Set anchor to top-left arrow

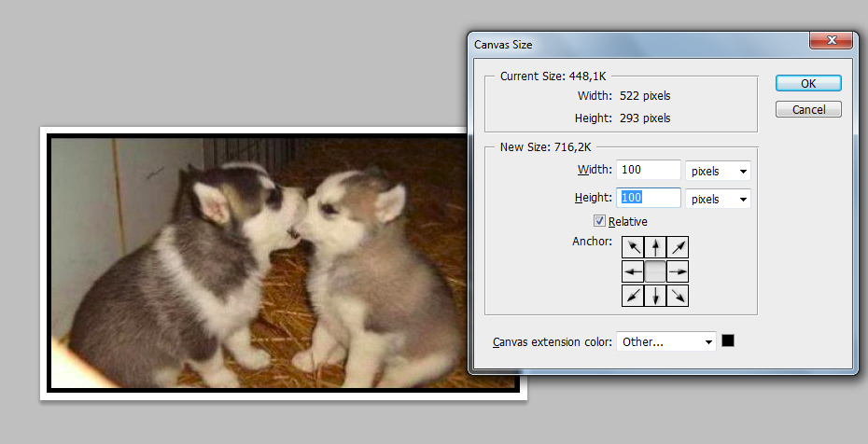633,247
